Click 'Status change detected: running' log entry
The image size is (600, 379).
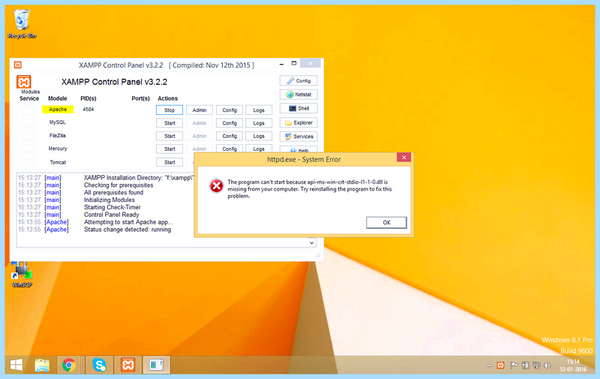(x=127, y=229)
